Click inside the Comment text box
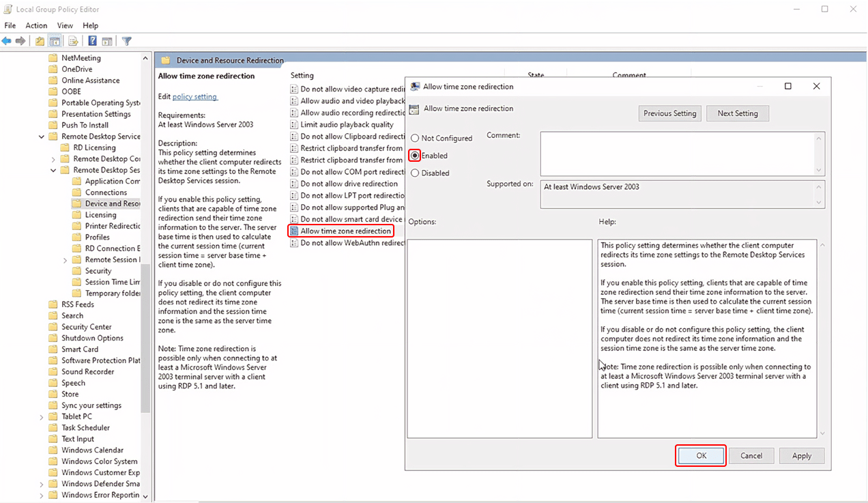868x503 pixels. pyautogui.click(x=678, y=154)
